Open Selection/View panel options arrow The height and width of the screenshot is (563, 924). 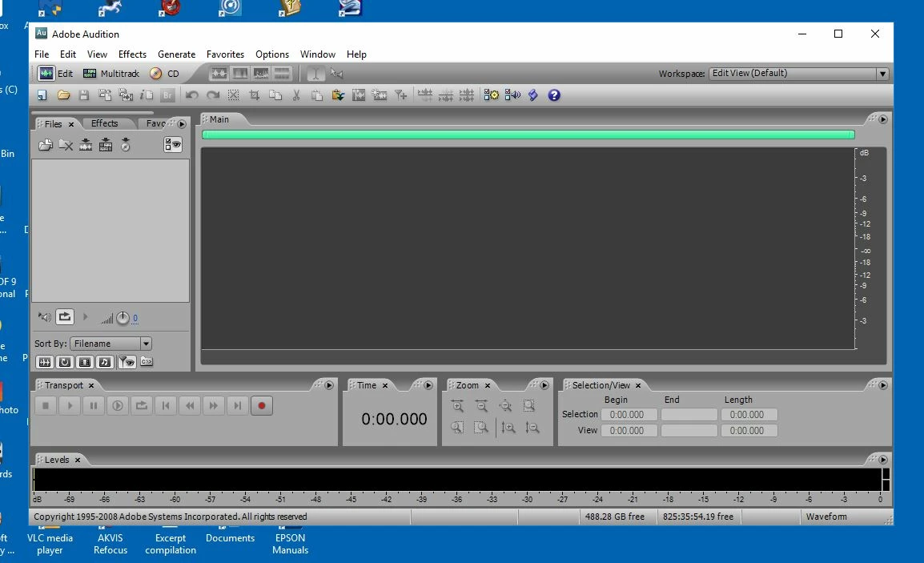[x=882, y=385]
